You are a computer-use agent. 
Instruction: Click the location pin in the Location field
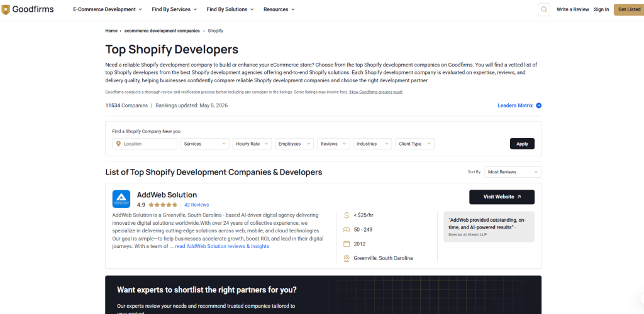pos(118,144)
